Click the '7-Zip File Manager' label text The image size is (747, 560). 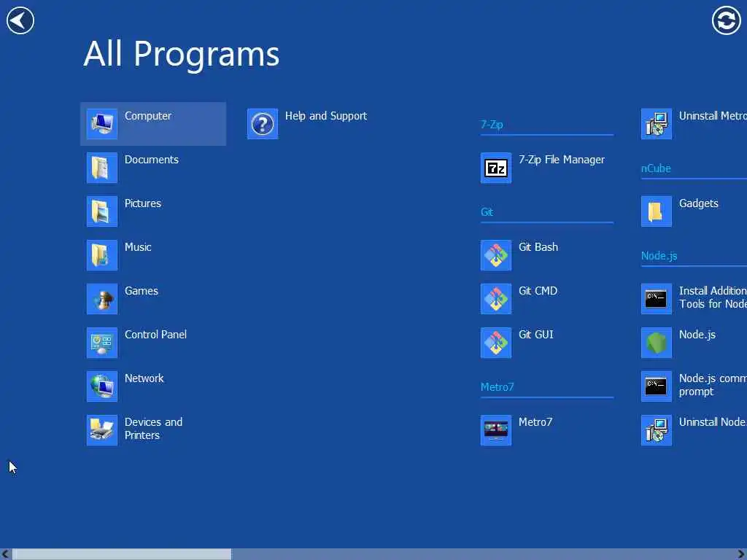coord(561,160)
